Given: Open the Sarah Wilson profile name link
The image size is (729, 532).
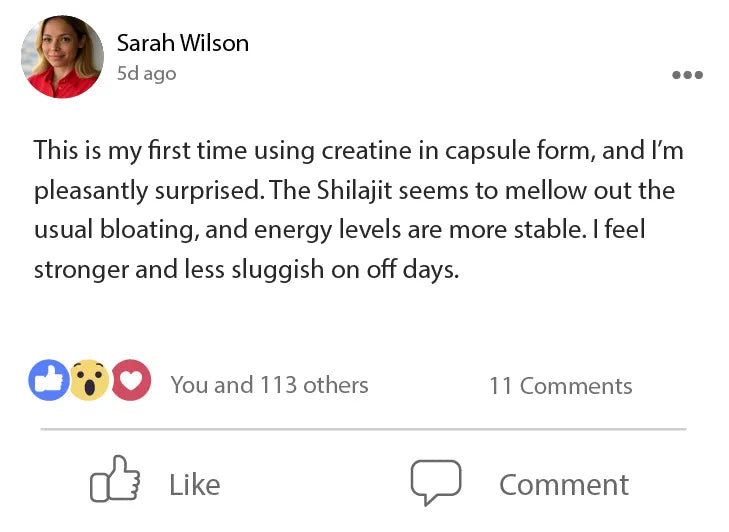Looking at the screenshot, I should pyautogui.click(x=182, y=43).
